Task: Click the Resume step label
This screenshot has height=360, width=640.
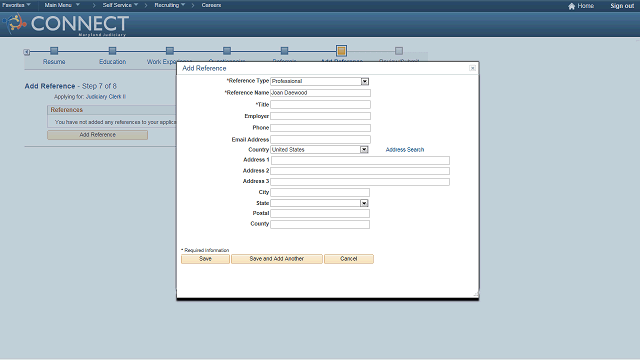Action: pos(54,62)
